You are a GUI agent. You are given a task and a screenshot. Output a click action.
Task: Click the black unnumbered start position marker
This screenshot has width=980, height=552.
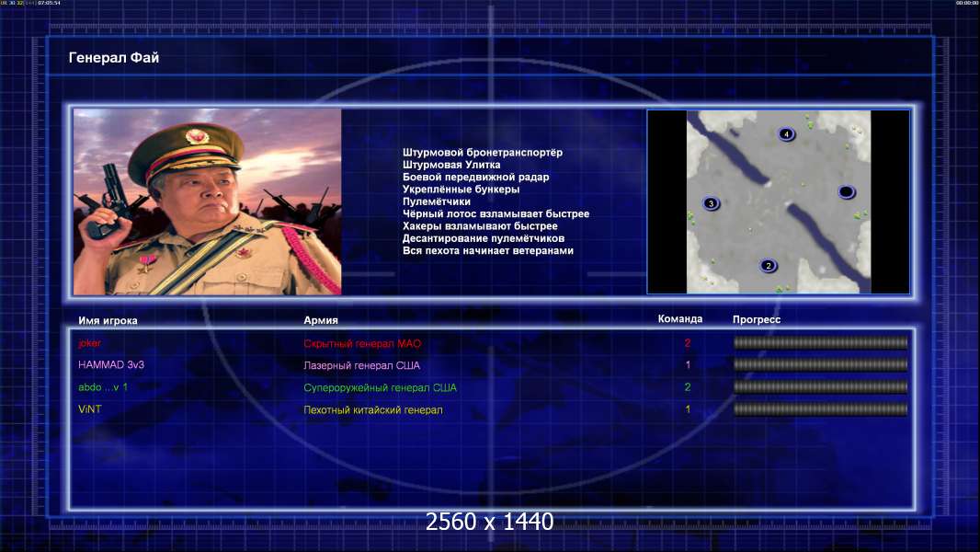(x=847, y=192)
